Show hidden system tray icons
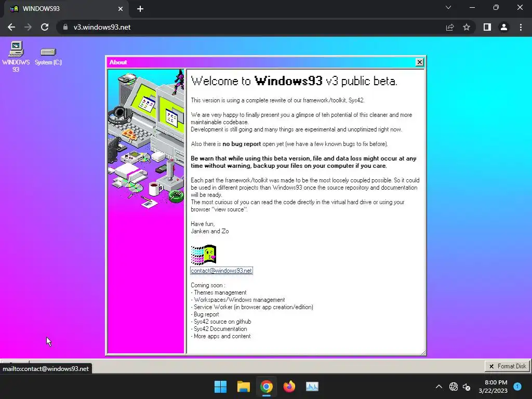This screenshot has height=399, width=532. (438, 387)
